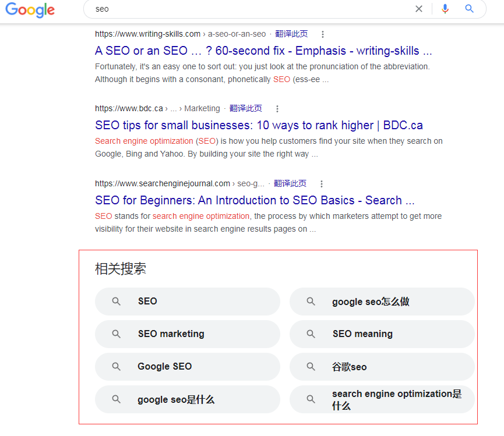Click magnifier icon beside SEO meaning
Image resolution: width=504 pixels, height=436 pixels.
311,334
